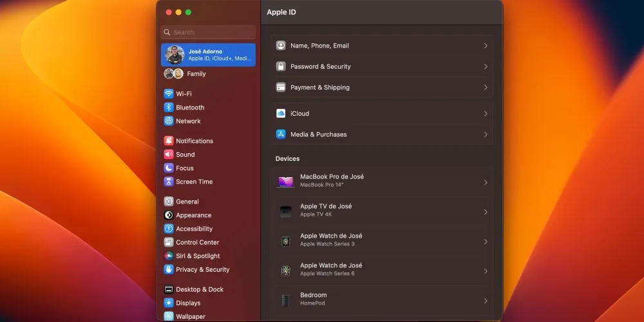Open Siri & Spotlight icon
The height and width of the screenshot is (322, 644).
pyautogui.click(x=169, y=256)
